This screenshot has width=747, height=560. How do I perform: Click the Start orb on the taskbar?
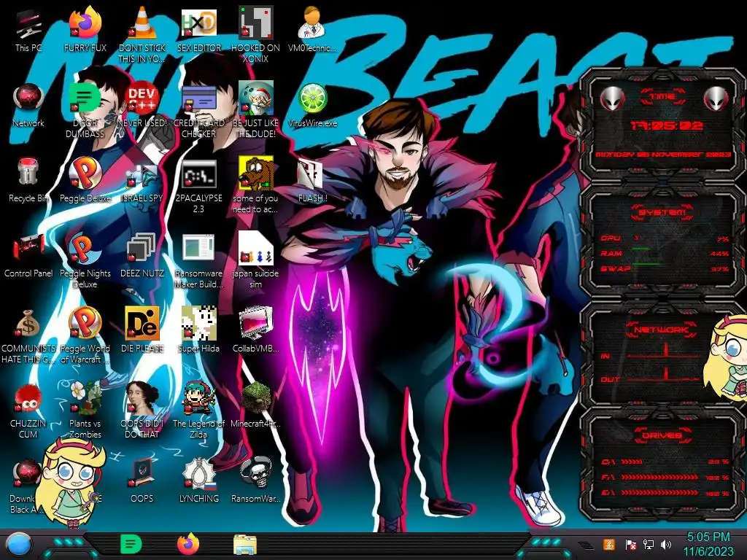point(20,545)
